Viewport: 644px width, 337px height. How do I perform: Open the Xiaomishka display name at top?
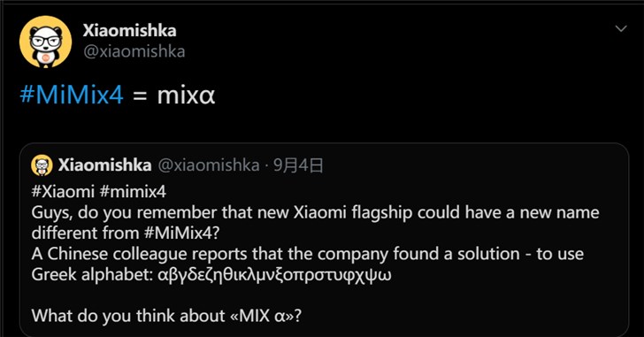click(x=129, y=30)
